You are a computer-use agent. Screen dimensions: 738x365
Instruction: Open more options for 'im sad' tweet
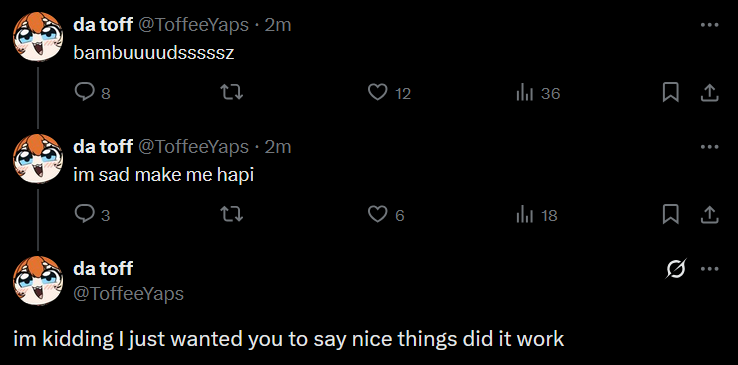[710, 147]
